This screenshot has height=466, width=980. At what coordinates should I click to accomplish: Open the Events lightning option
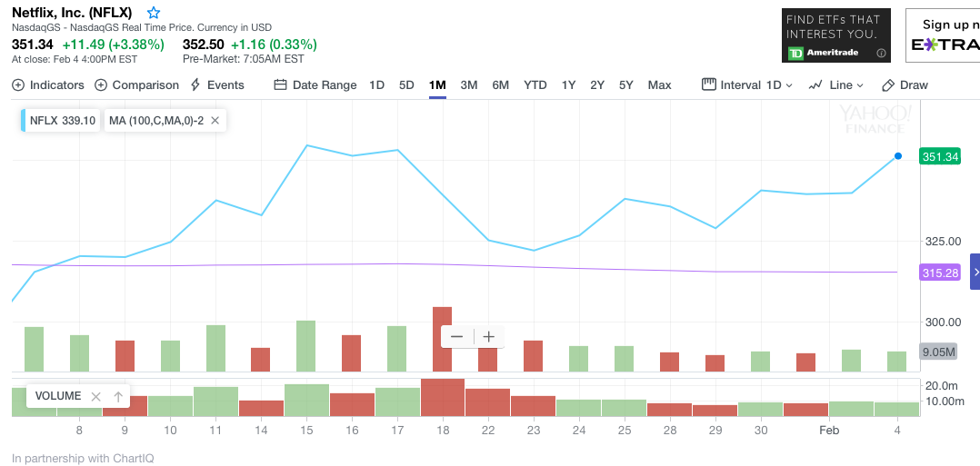[216, 84]
